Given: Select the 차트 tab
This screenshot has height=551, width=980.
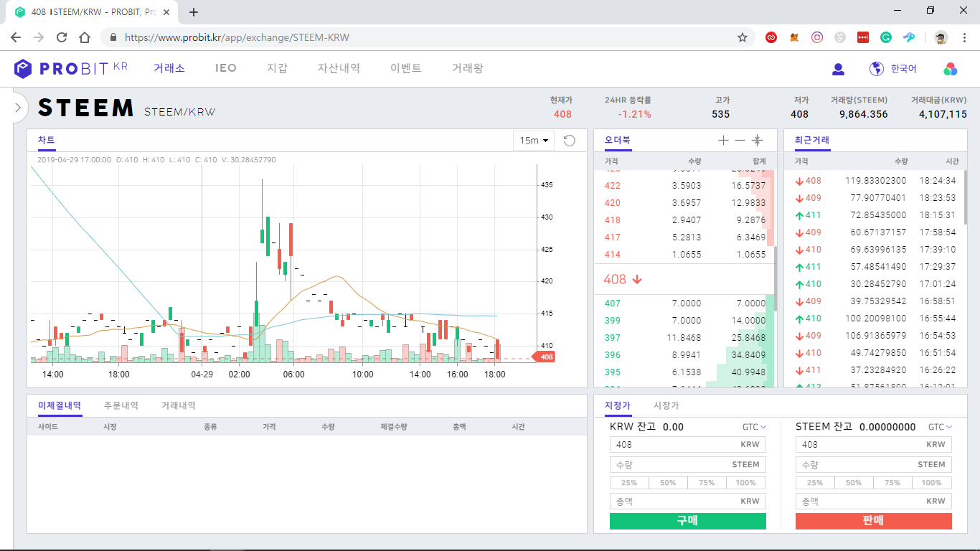Looking at the screenshot, I should click(47, 141).
